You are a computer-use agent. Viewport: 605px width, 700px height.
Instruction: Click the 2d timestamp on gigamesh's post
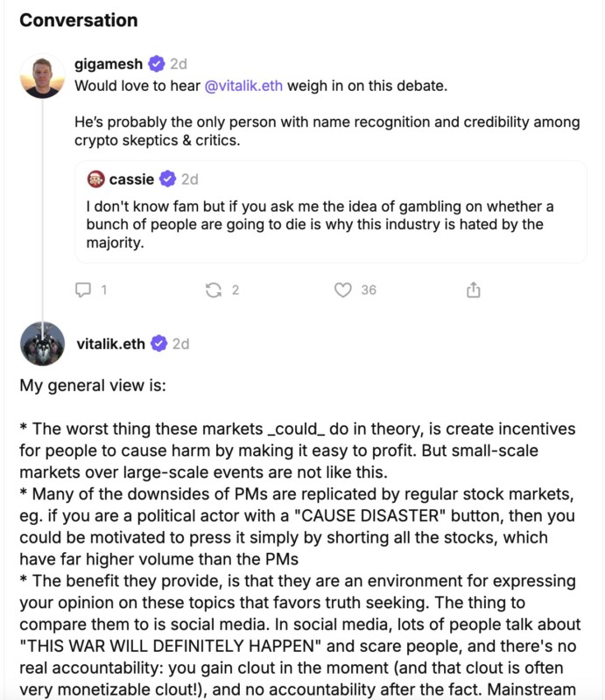pyautogui.click(x=178, y=64)
